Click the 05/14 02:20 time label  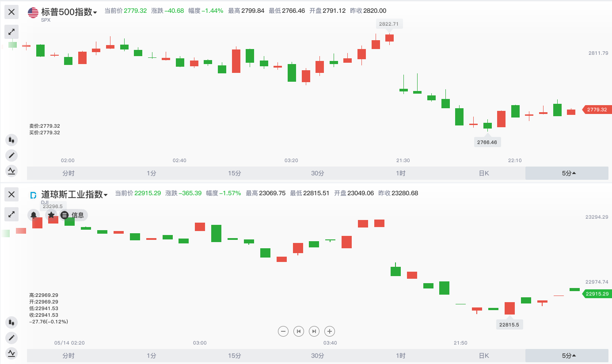coord(69,343)
